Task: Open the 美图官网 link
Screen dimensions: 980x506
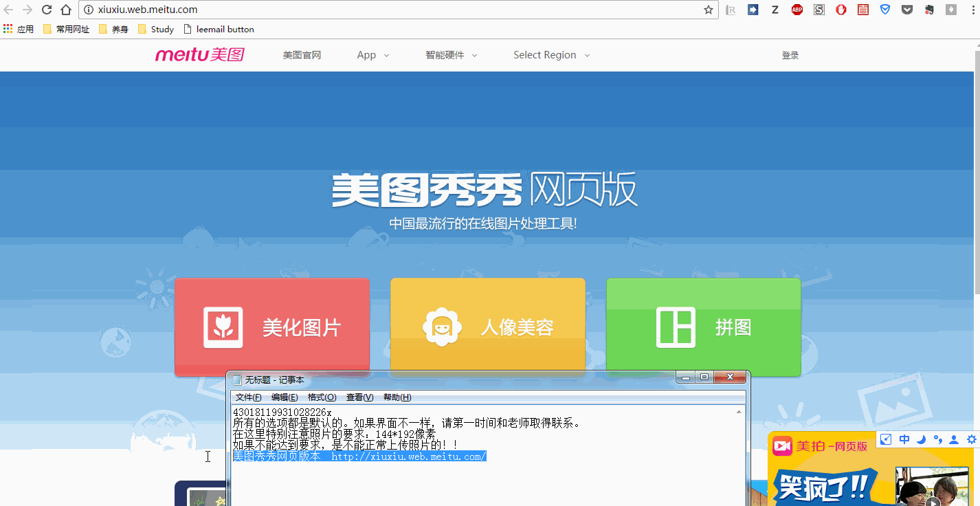Action: (x=302, y=55)
